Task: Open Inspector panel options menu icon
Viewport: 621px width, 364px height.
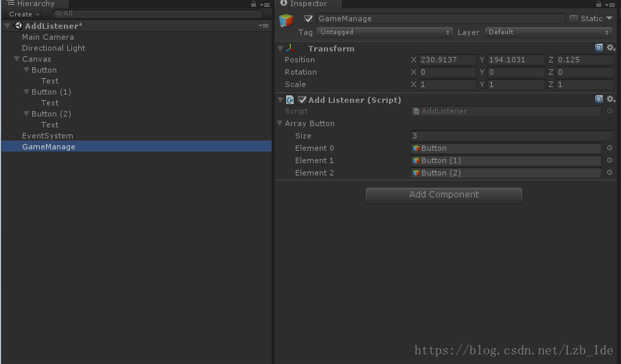Action: point(610,5)
